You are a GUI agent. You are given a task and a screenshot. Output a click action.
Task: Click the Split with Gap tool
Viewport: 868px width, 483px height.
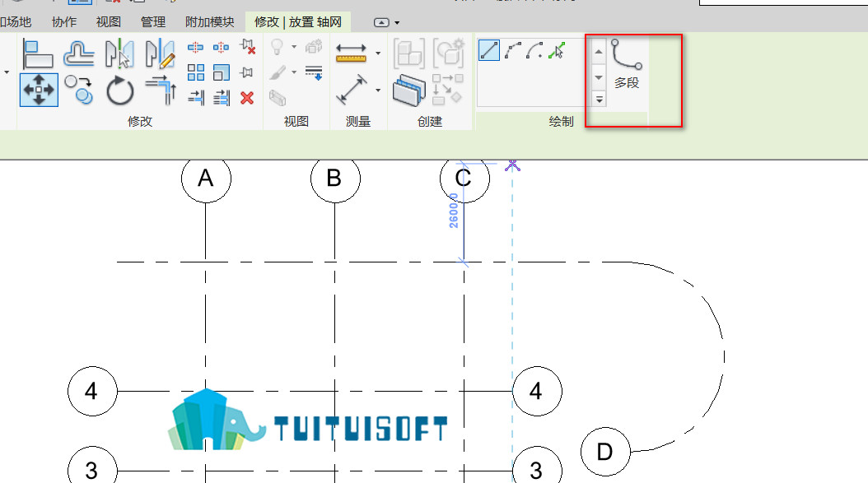pyautogui.click(x=221, y=48)
